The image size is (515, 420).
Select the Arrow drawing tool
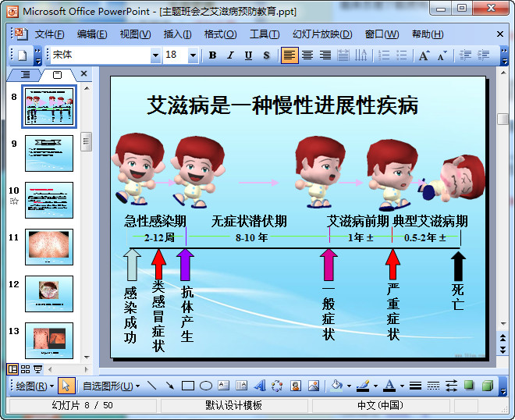(170, 386)
